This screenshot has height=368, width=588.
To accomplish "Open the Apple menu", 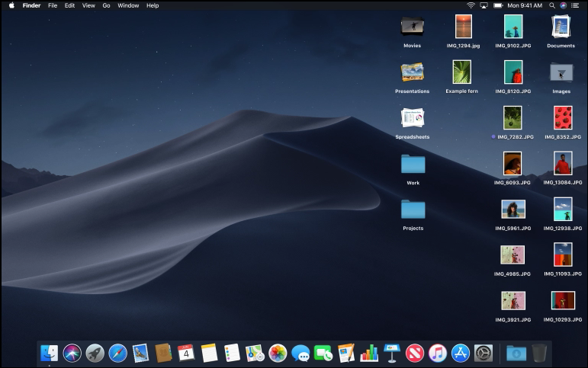I will click(x=11, y=5).
